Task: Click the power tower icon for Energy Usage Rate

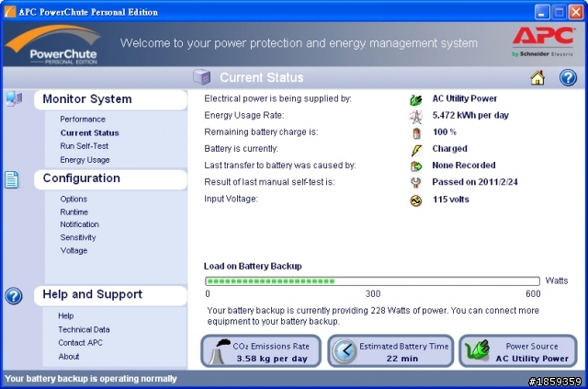Action: point(416,116)
